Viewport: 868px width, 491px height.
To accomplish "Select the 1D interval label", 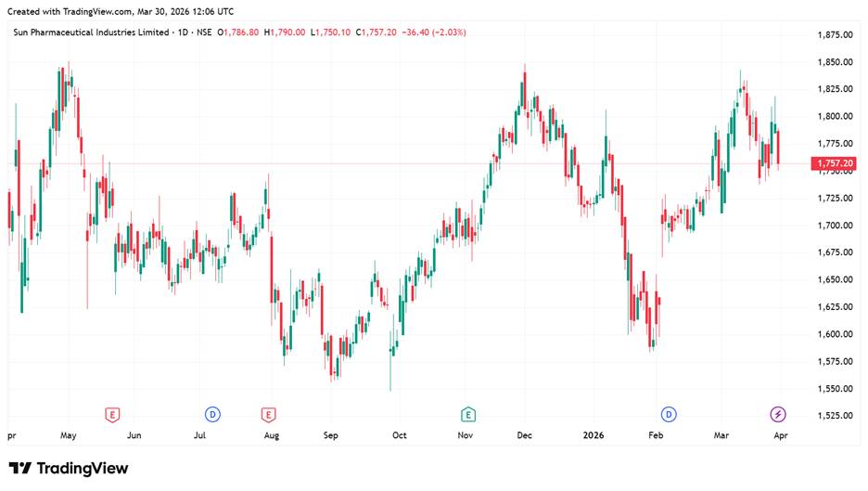I will click(185, 32).
